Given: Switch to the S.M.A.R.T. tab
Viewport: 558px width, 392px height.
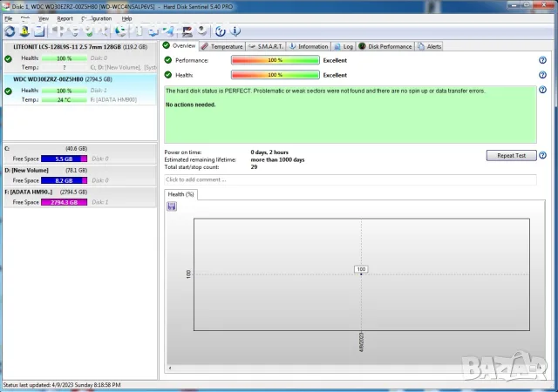Looking at the screenshot, I should pyautogui.click(x=265, y=46).
